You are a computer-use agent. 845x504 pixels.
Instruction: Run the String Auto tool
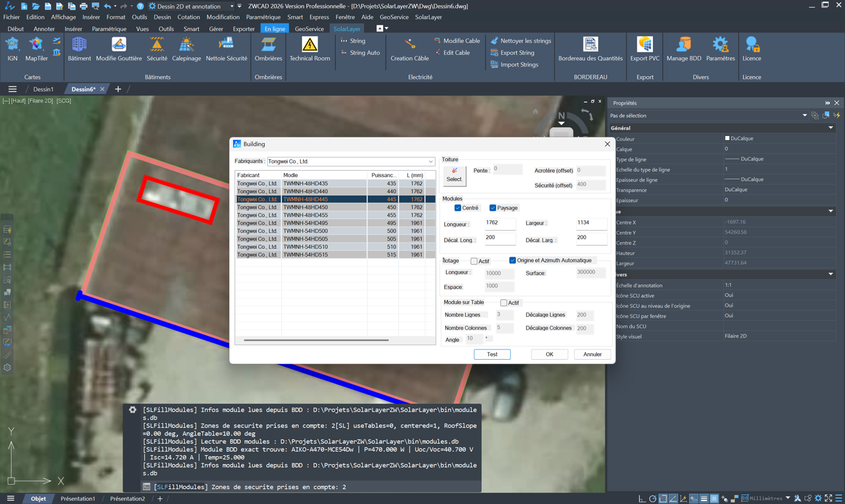tap(360, 53)
